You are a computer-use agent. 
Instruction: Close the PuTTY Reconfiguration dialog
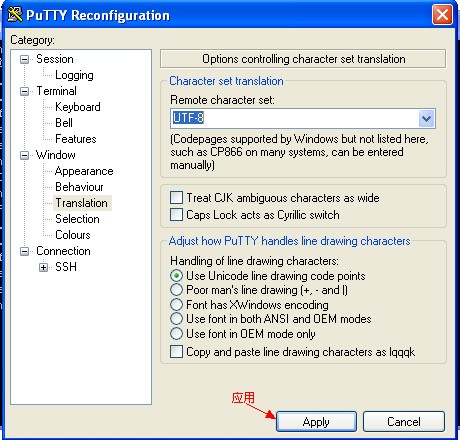tap(442, 15)
